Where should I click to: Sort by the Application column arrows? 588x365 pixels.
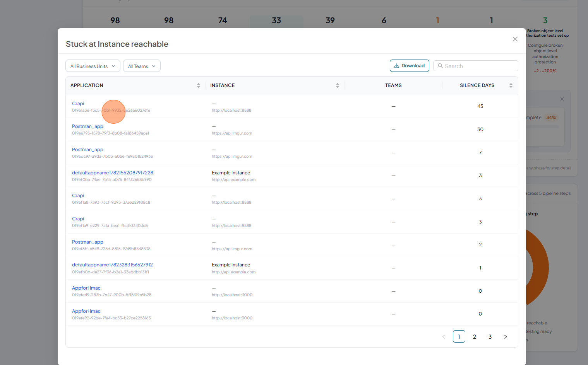click(199, 85)
